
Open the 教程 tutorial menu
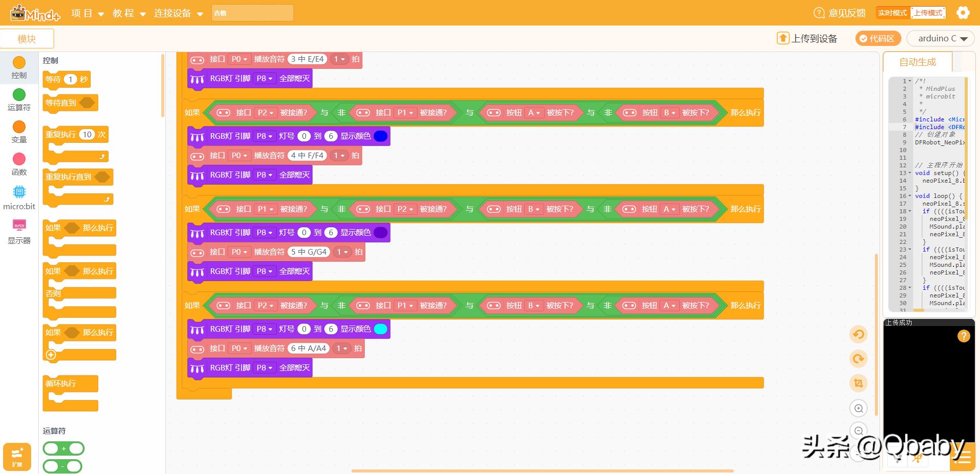pyautogui.click(x=129, y=13)
